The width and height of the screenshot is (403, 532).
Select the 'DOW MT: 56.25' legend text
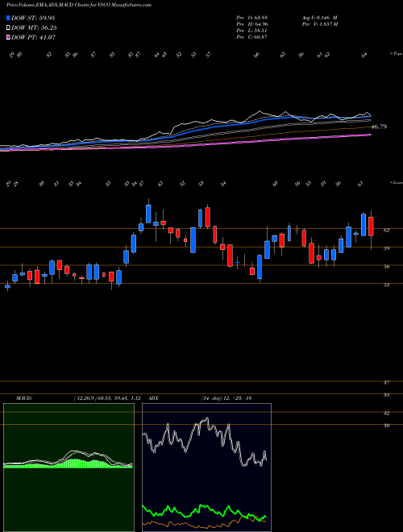[x=34, y=28]
